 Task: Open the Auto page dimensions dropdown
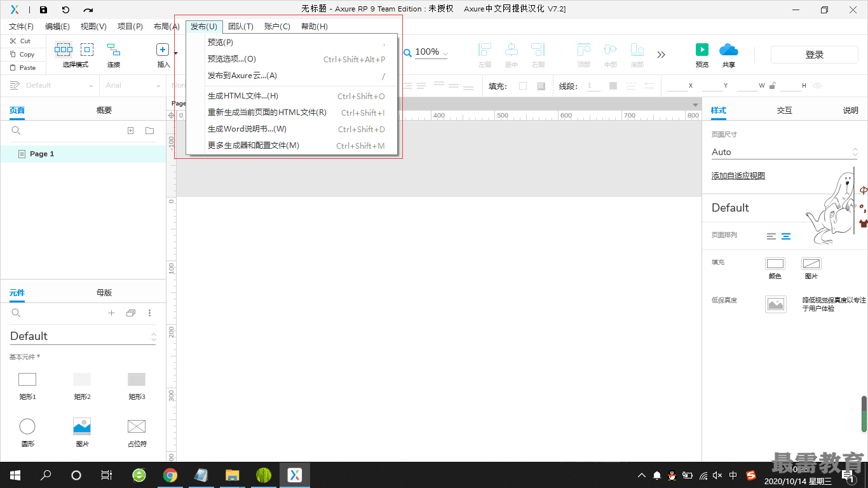point(785,152)
